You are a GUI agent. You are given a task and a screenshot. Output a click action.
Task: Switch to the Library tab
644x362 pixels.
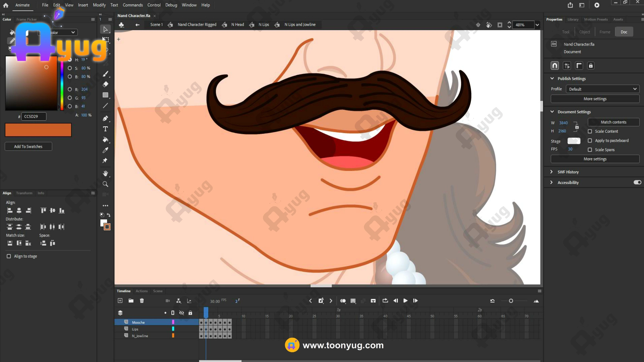point(573,19)
